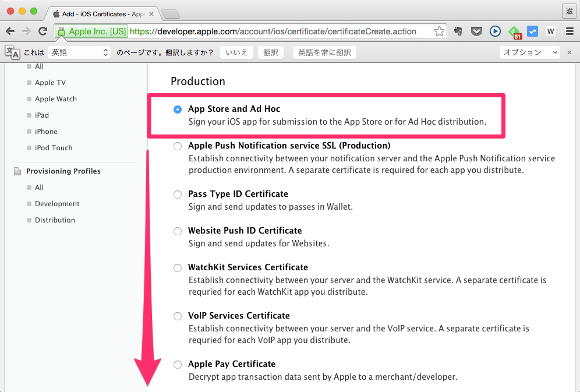Open the Pocket extension icon

476,31
